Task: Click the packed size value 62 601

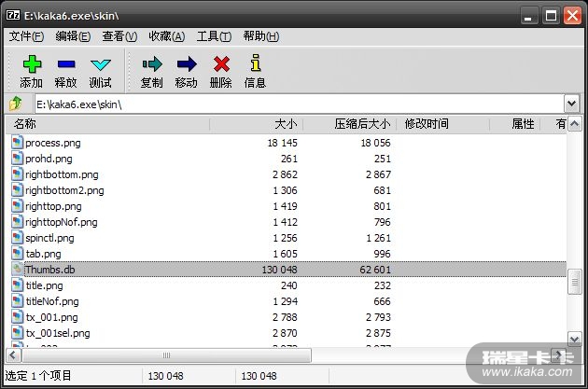Action: (375, 270)
